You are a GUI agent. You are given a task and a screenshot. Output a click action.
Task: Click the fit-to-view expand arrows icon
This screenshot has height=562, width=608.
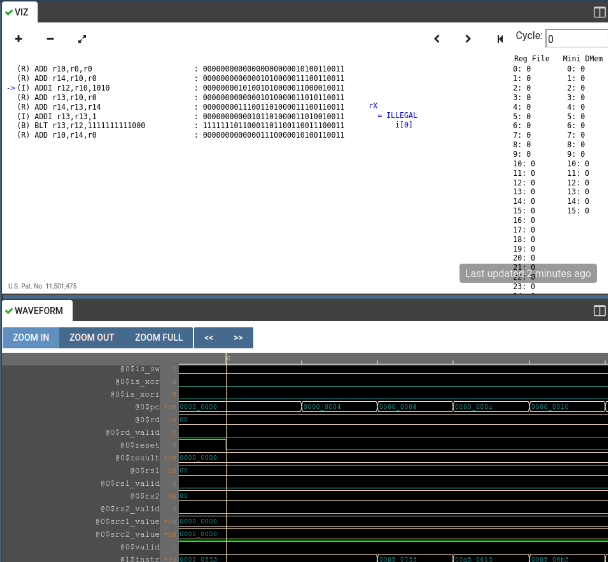pos(82,39)
